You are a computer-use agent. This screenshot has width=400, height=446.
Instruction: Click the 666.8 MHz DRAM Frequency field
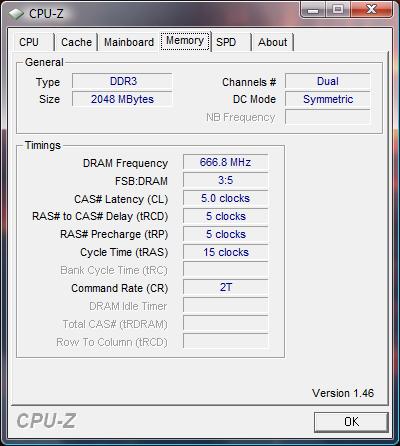click(226, 162)
